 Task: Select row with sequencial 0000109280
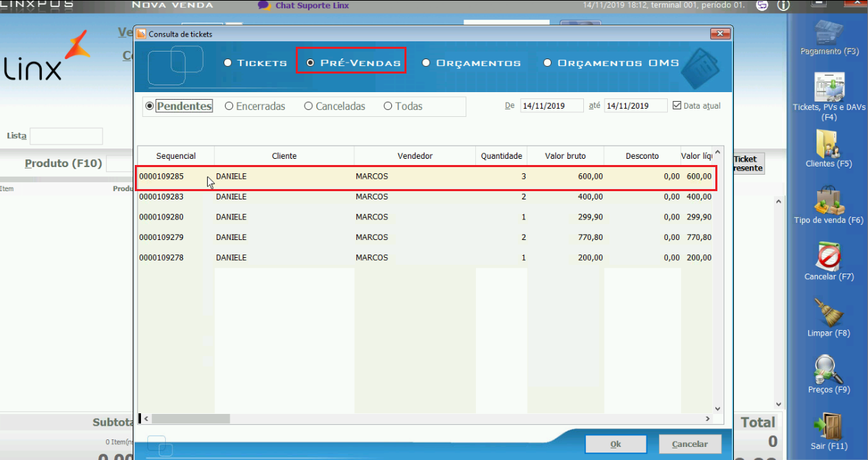[x=425, y=217]
